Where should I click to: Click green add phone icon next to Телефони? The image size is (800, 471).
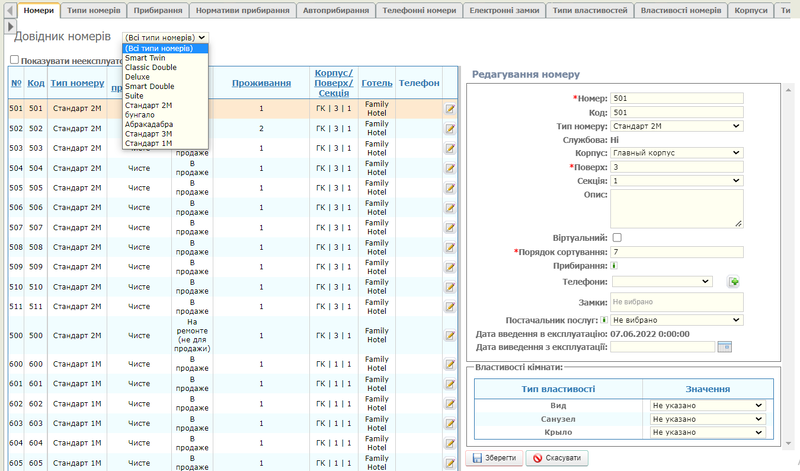(733, 283)
